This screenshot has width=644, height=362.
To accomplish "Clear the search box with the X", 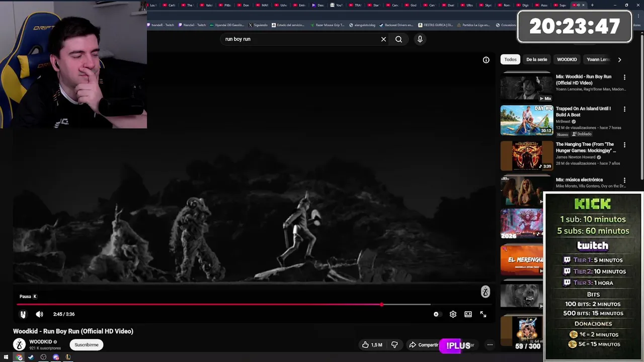I will pos(383,39).
